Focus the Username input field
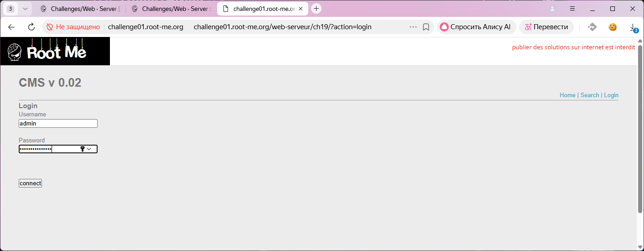This screenshot has width=644, height=251. pos(58,123)
